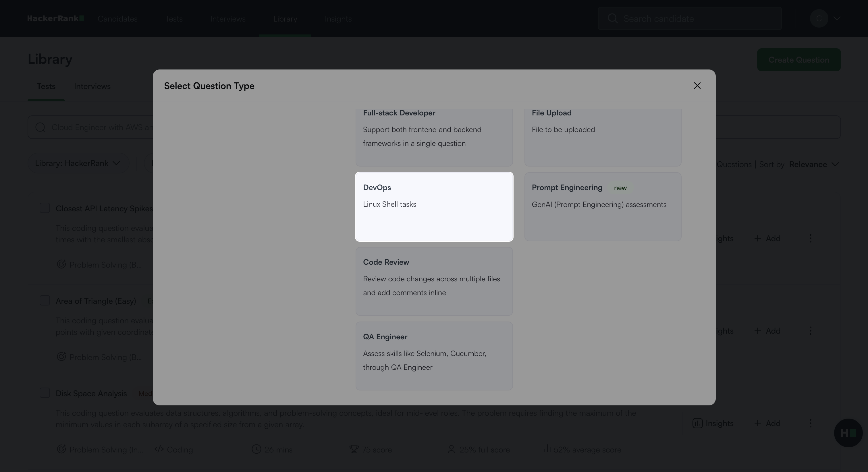868x472 pixels.
Task: Check the Area of Triangle (Easy) checkbox
Action: pos(45,301)
